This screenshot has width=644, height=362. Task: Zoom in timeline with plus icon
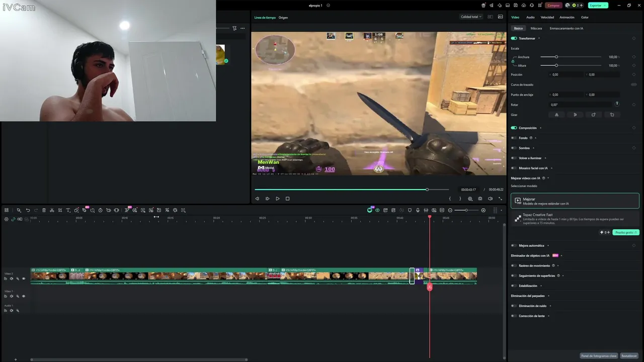pyautogui.click(x=484, y=210)
